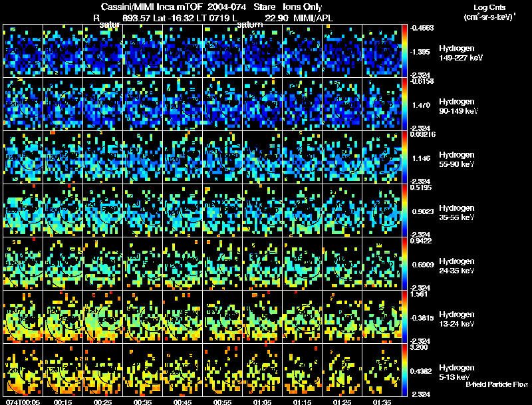The image size is (532, 405).
Task: Select the '00:25' time axis label
Action: [x=103, y=402]
